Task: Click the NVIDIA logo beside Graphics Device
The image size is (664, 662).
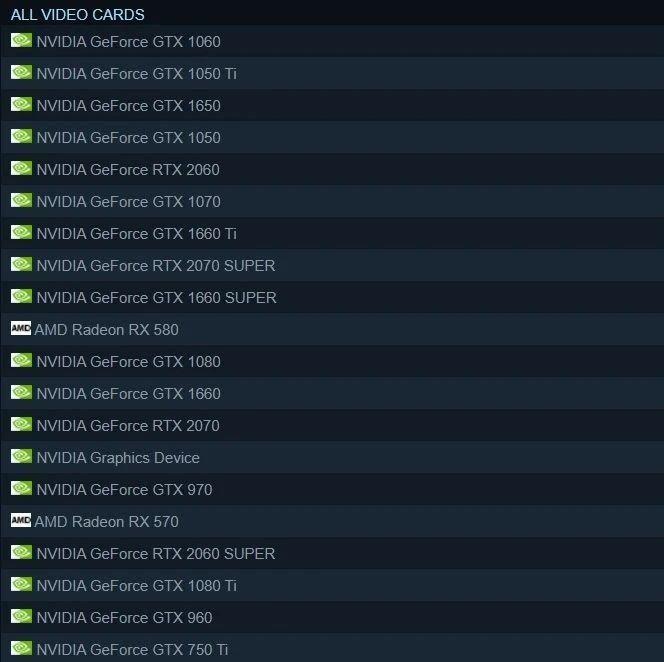Action: tap(21, 456)
